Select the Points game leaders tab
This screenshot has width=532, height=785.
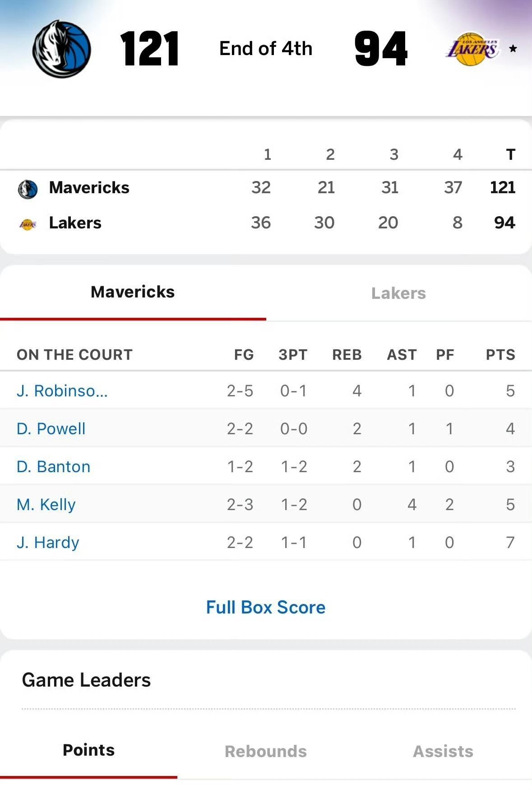(88, 750)
